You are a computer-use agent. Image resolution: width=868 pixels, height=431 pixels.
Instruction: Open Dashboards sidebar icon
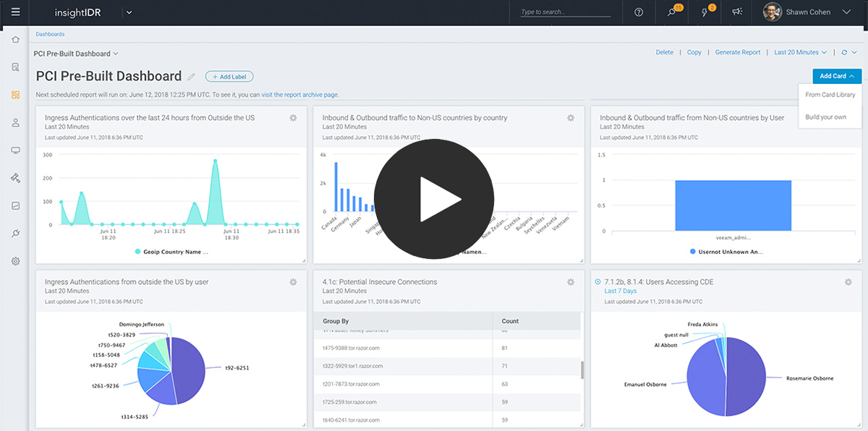point(15,95)
